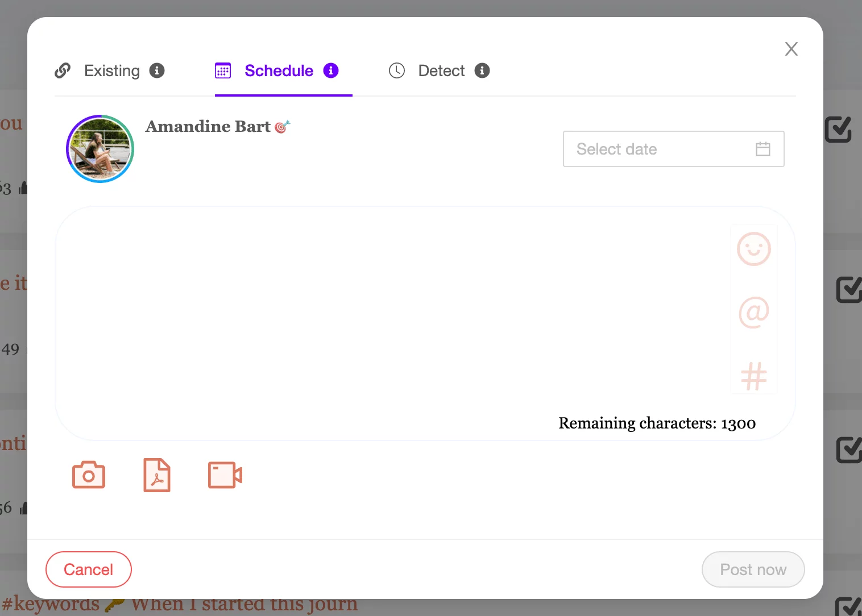Click the camera photo upload icon

[89, 475]
